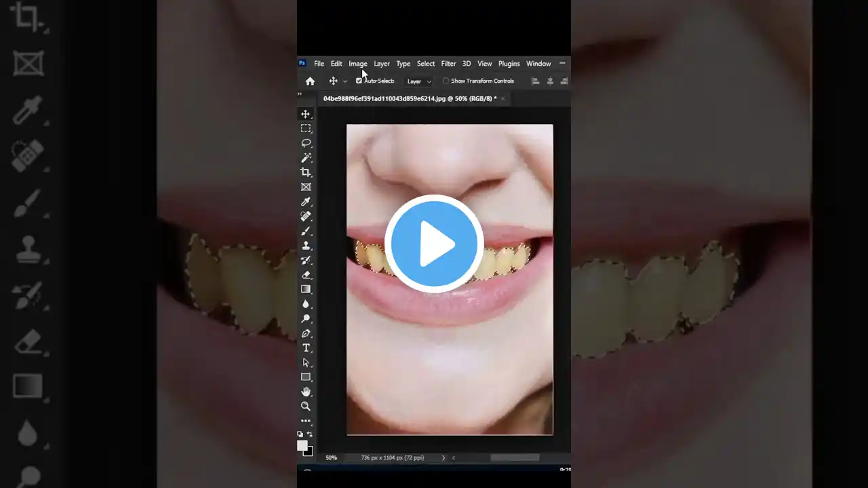
Task: Activate the Zoom tool
Action: [306, 406]
